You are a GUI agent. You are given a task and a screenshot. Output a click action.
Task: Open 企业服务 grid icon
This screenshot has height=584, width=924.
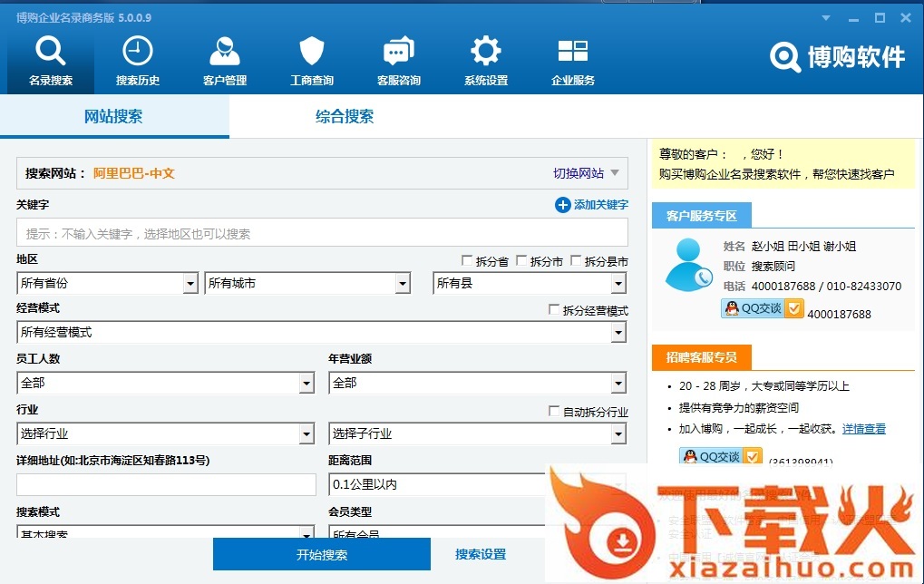(x=573, y=52)
